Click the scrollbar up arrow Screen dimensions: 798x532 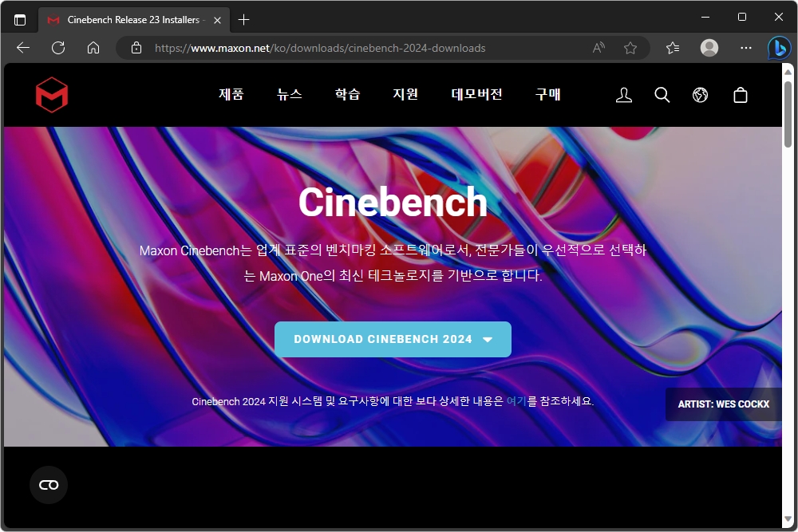[788, 72]
